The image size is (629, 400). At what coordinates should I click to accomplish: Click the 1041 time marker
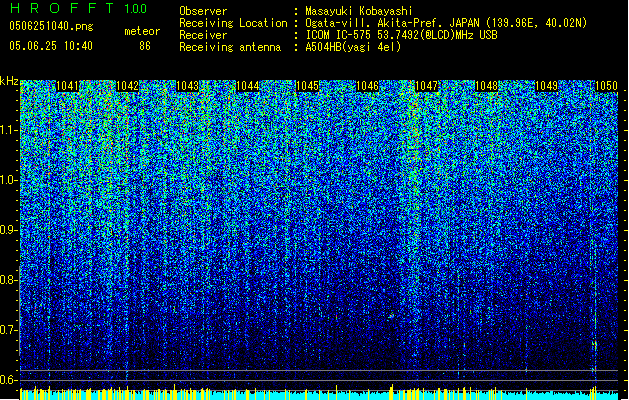67,86
